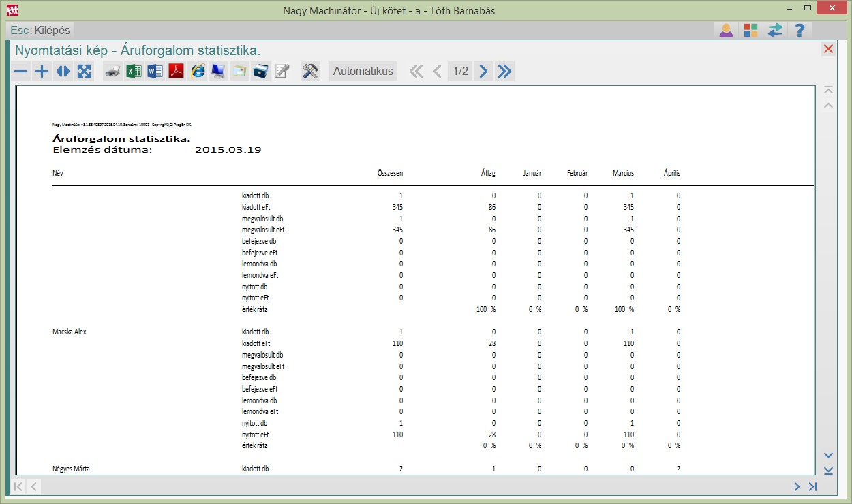Export the report to Excel
The width and height of the screenshot is (852, 504).
pyautogui.click(x=134, y=72)
